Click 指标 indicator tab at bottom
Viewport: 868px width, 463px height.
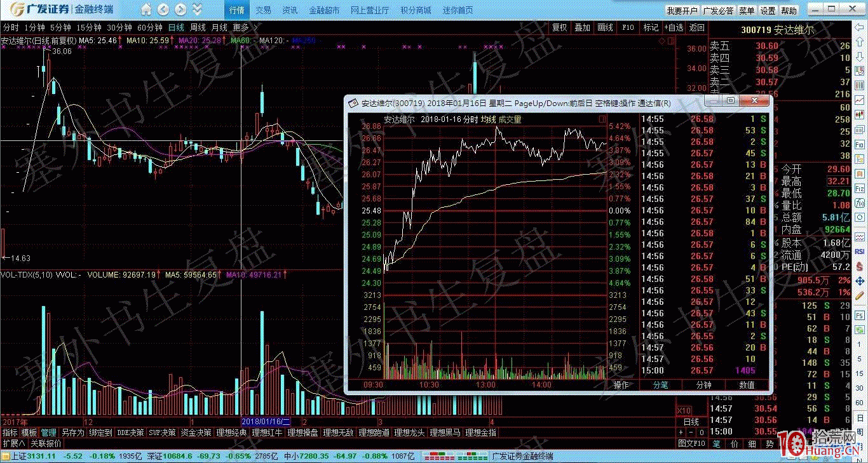[10, 432]
